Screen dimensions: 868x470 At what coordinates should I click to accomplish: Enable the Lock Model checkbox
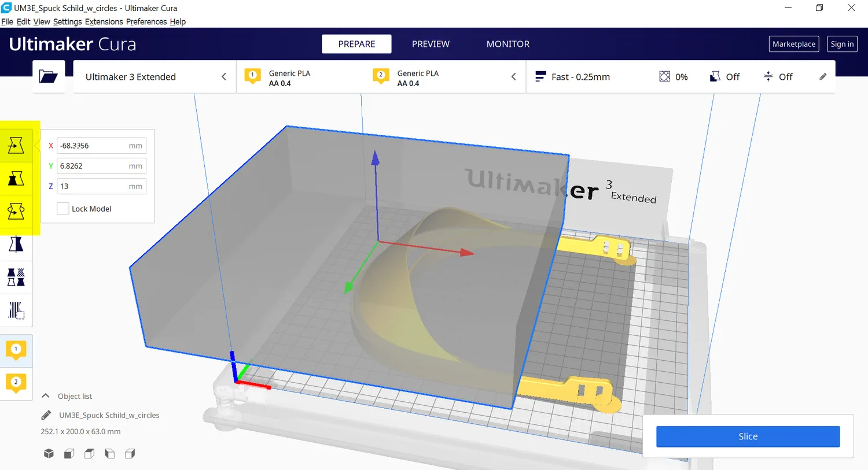coord(63,209)
